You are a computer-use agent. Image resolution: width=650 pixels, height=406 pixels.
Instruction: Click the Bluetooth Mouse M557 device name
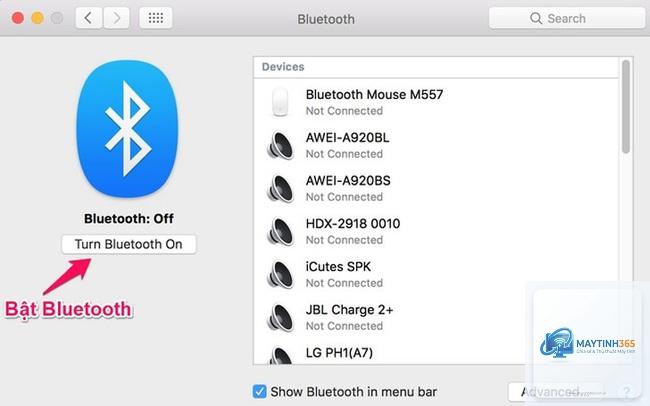(x=374, y=95)
